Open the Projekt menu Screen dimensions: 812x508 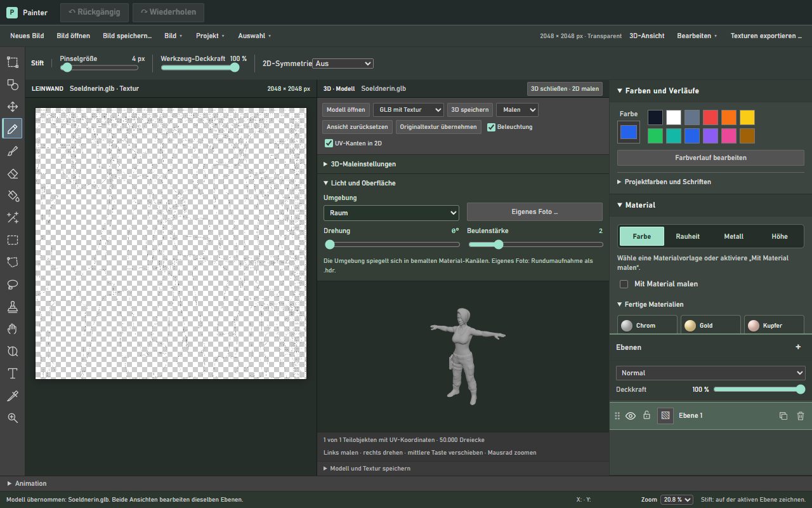211,36
